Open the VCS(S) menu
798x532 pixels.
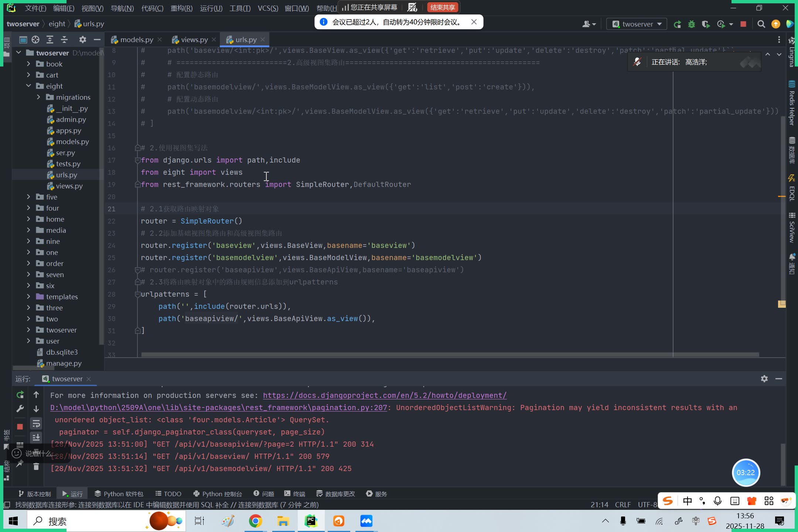click(268, 8)
